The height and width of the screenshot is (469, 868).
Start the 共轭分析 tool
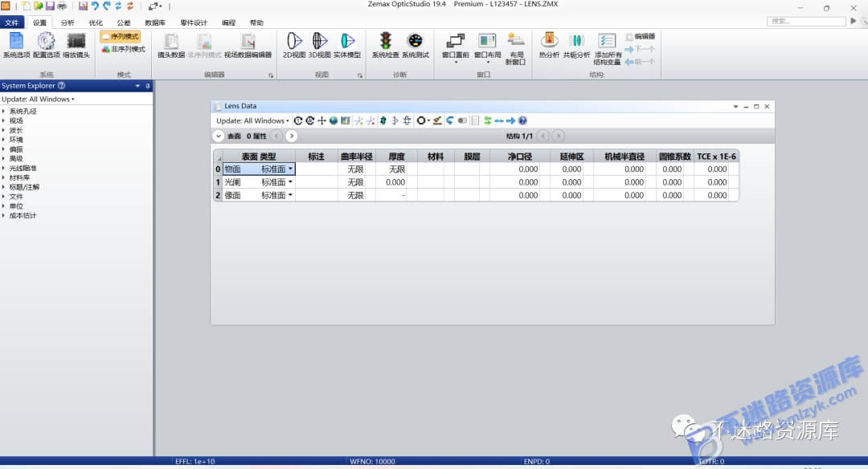point(576,45)
